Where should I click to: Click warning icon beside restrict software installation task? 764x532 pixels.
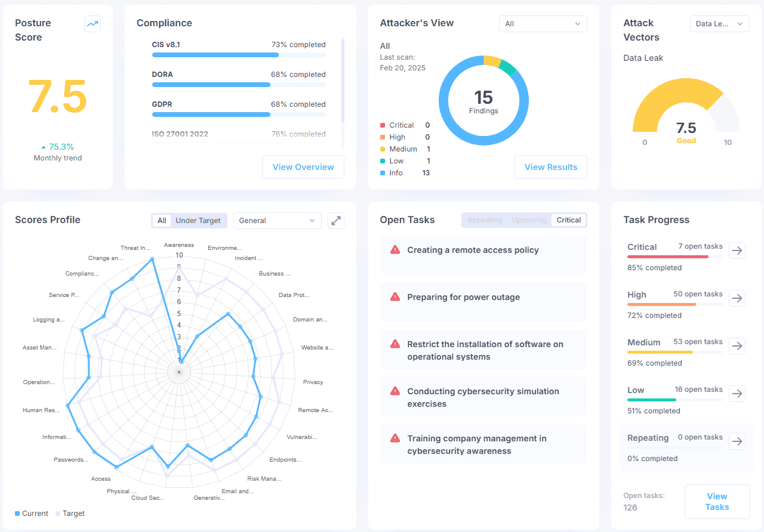tap(395, 344)
